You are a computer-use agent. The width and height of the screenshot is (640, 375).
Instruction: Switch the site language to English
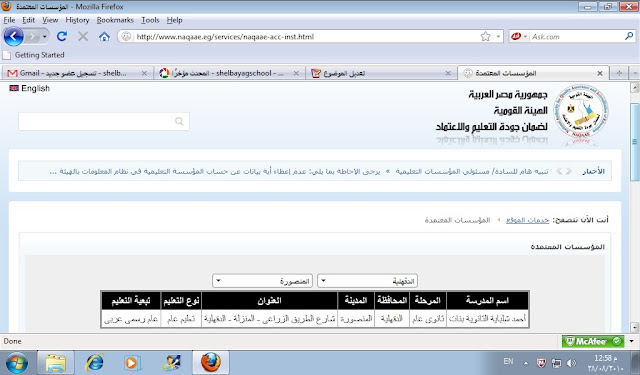click(x=36, y=88)
